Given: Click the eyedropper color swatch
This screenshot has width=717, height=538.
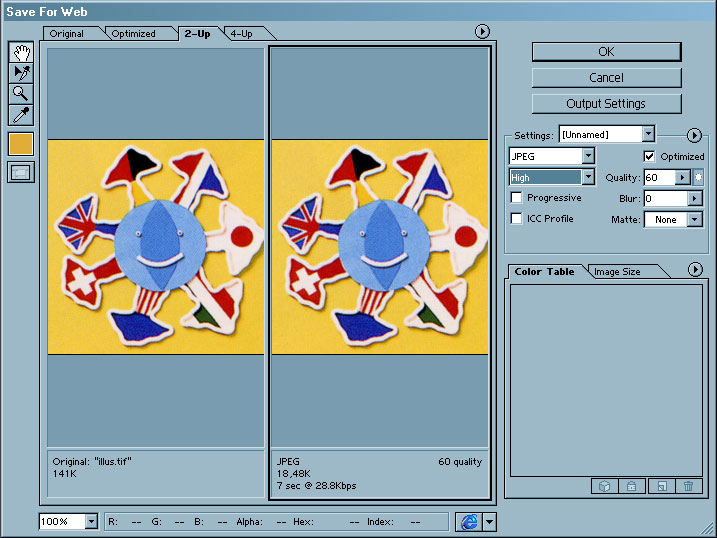Looking at the screenshot, I should pos(21,144).
